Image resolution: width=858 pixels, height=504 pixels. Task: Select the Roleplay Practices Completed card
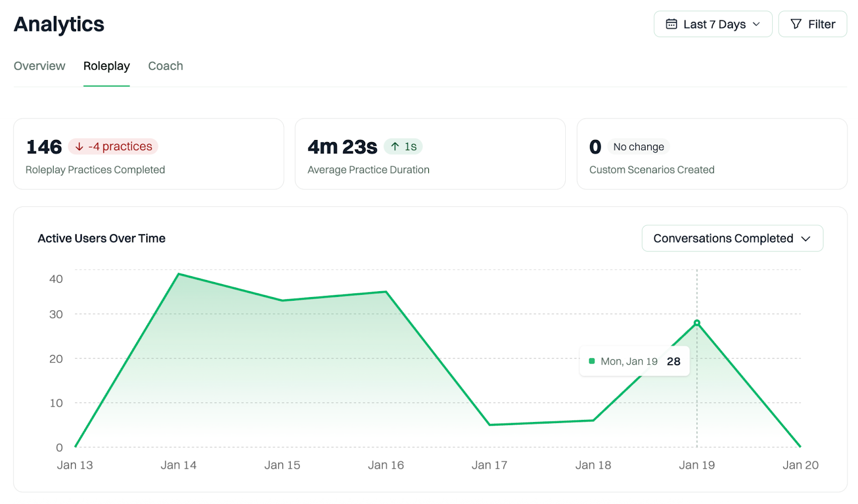[x=149, y=154]
